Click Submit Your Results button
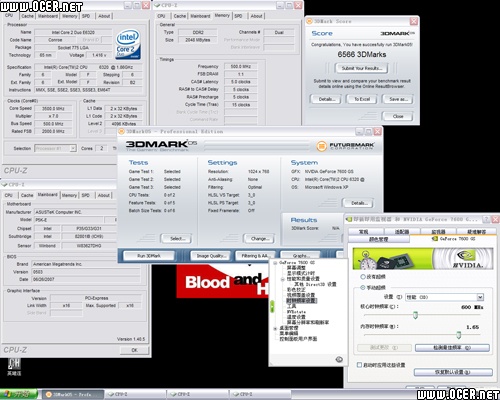This screenshot has height=400, width=500. [x=361, y=68]
